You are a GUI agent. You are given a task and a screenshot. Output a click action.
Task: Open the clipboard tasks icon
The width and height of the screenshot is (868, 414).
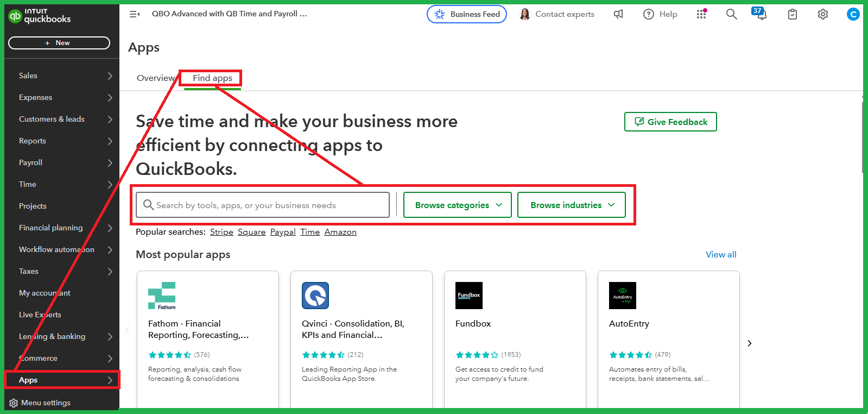point(793,14)
